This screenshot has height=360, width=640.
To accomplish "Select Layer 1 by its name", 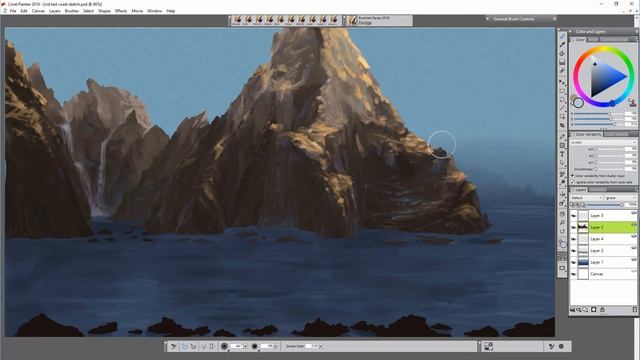I will (x=597, y=262).
